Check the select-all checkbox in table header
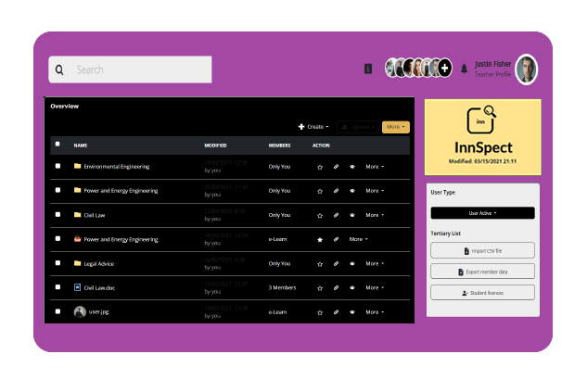 (x=57, y=145)
